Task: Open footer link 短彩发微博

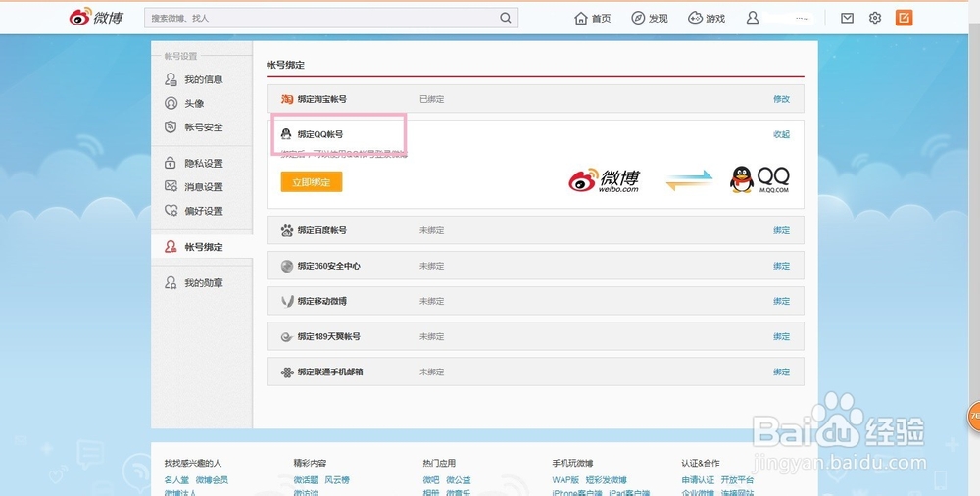Action: [607, 480]
